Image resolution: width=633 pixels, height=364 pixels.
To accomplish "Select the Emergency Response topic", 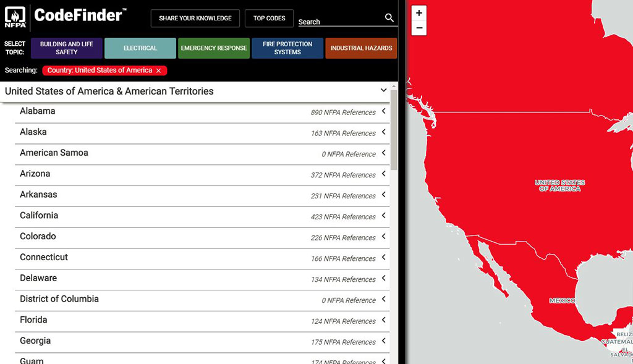I will 213,47.
